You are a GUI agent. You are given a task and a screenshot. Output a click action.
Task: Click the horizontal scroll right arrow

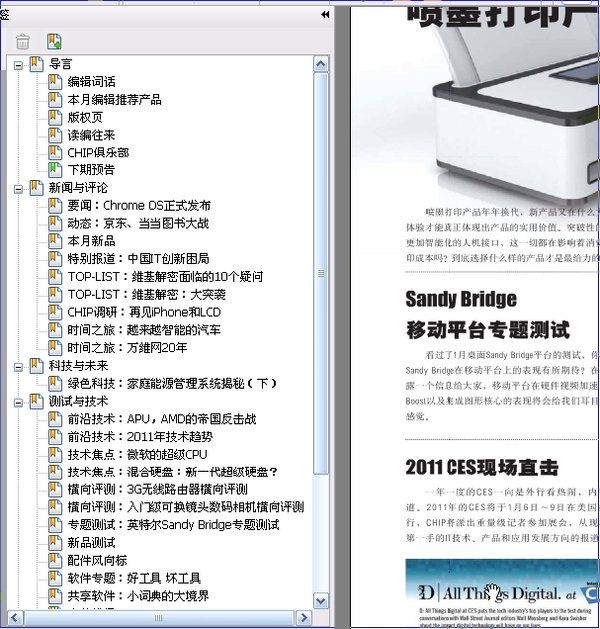(x=304, y=618)
